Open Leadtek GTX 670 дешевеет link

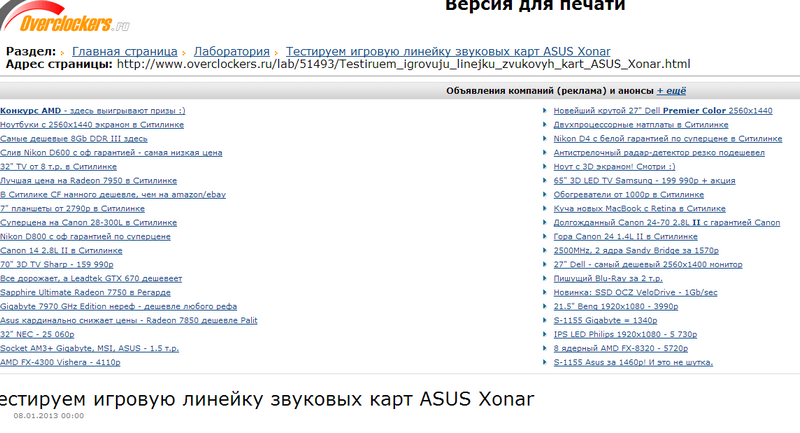pos(91,278)
